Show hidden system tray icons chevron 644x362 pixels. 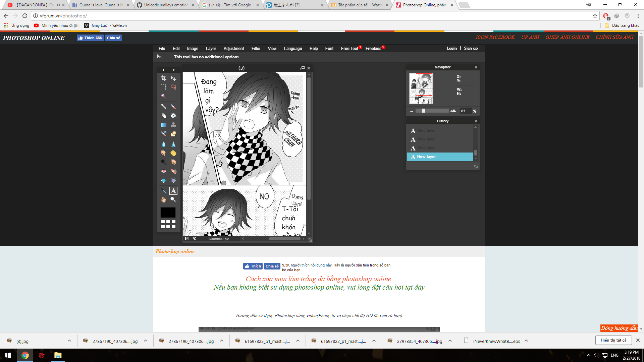pyautogui.click(x=588, y=355)
